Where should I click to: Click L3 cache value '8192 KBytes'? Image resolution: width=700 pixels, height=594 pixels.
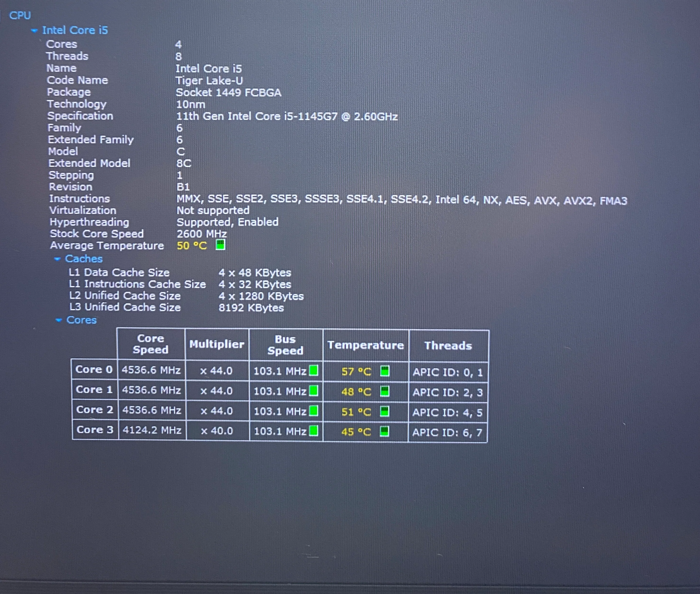(x=251, y=308)
